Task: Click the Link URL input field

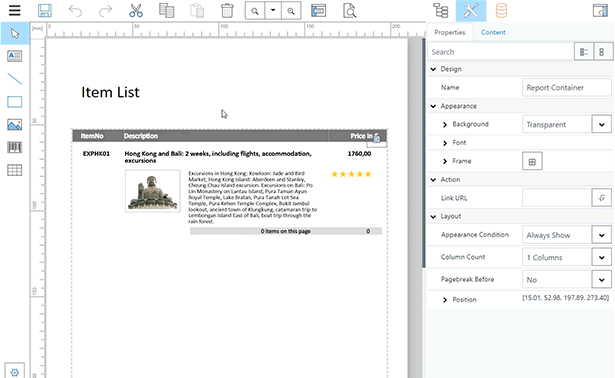Action: click(557, 198)
